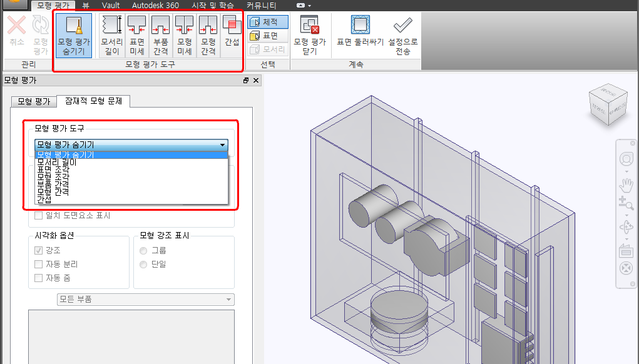
Task: Switch to the 시작 및 학습 tab
Action: point(213,5)
